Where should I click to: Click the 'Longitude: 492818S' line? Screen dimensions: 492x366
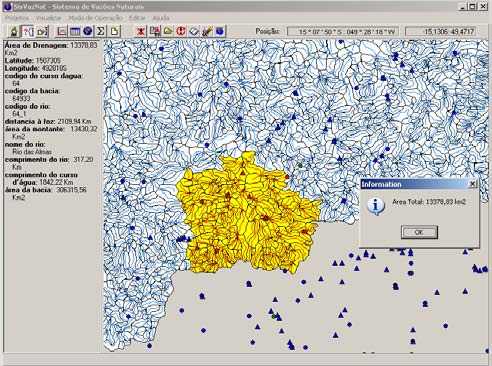pyautogui.click(x=36, y=68)
